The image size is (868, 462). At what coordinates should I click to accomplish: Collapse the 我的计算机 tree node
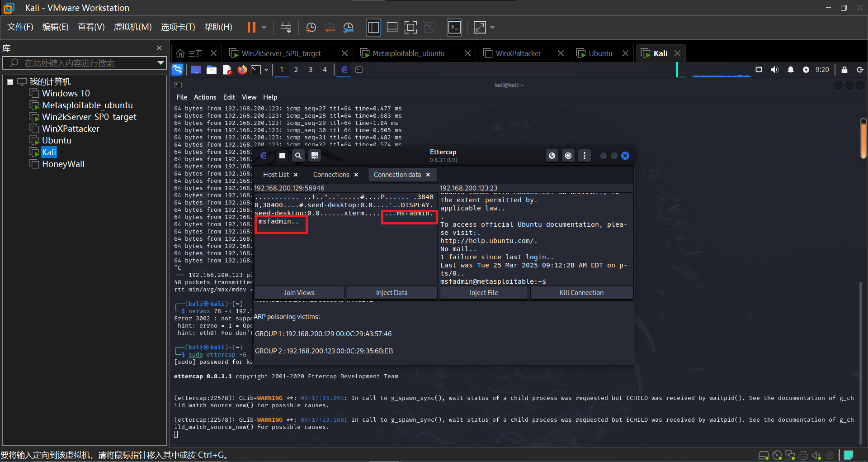coord(10,82)
